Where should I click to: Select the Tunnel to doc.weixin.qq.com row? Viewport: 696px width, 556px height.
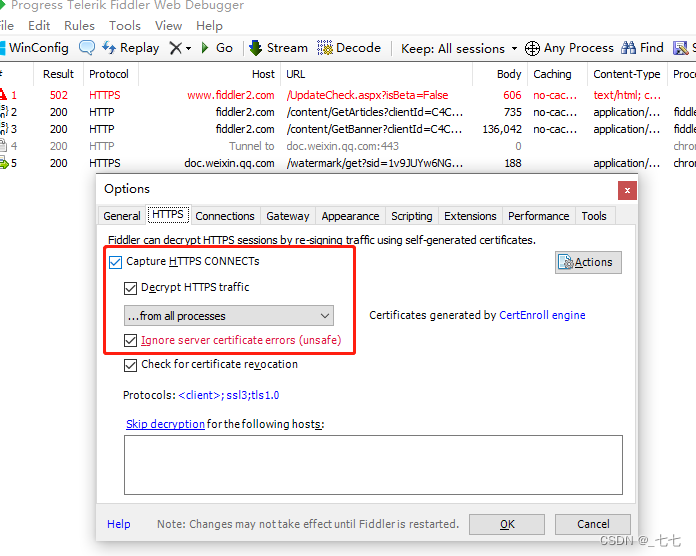click(348, 146)
